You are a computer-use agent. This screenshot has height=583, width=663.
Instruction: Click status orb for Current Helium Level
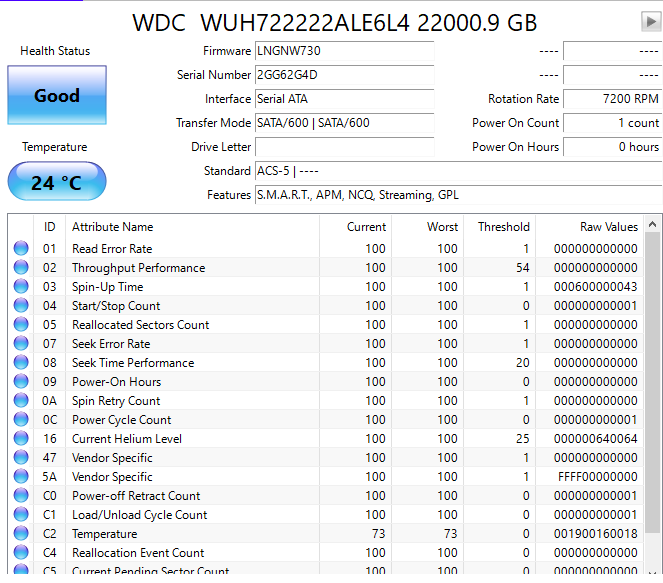[x=21, y=438]
